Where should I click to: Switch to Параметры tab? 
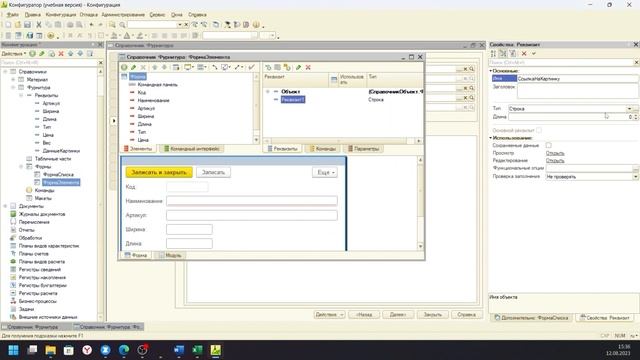click(363, 149)
